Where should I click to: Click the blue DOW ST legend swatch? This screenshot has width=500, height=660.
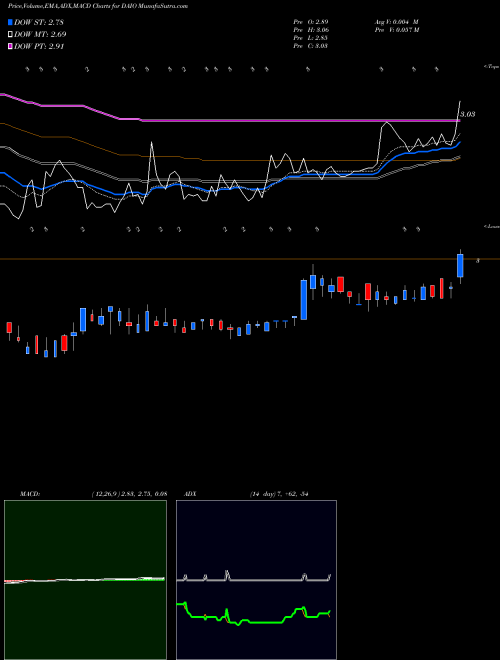[11, 22]
